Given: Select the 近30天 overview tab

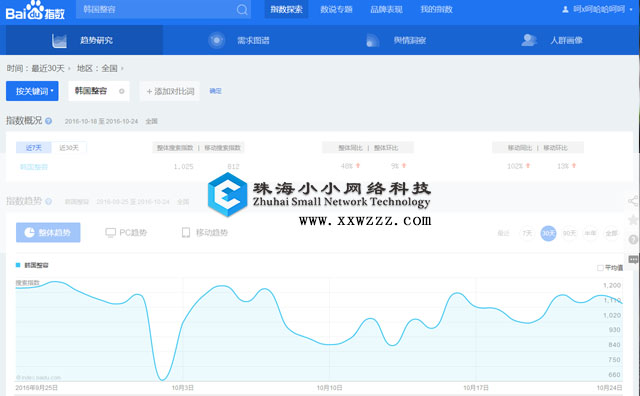Looking at the screenshot, I should click(69, 147).
